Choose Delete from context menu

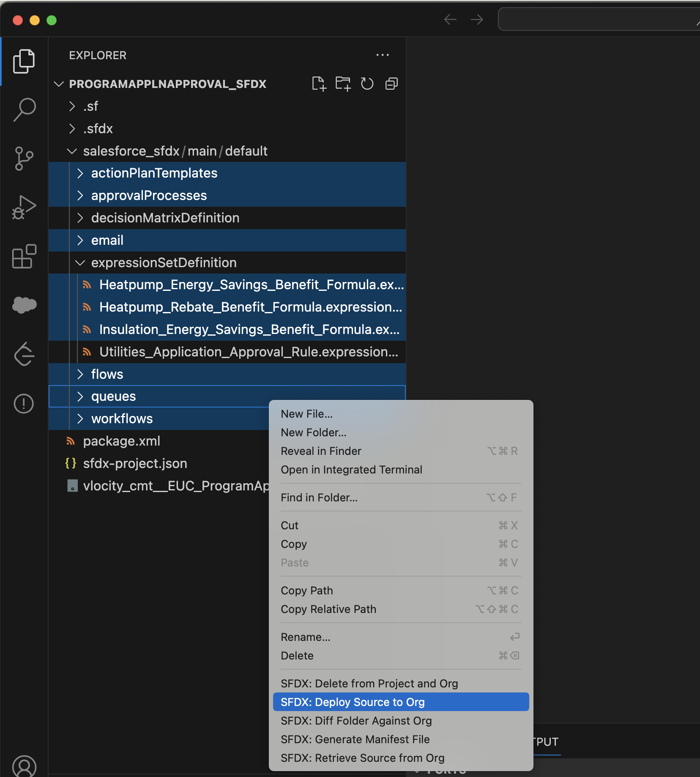tap(401, 656)
